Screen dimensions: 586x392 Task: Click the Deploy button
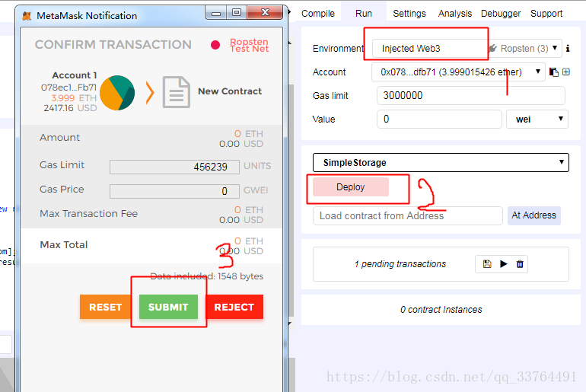pos(351,187)
